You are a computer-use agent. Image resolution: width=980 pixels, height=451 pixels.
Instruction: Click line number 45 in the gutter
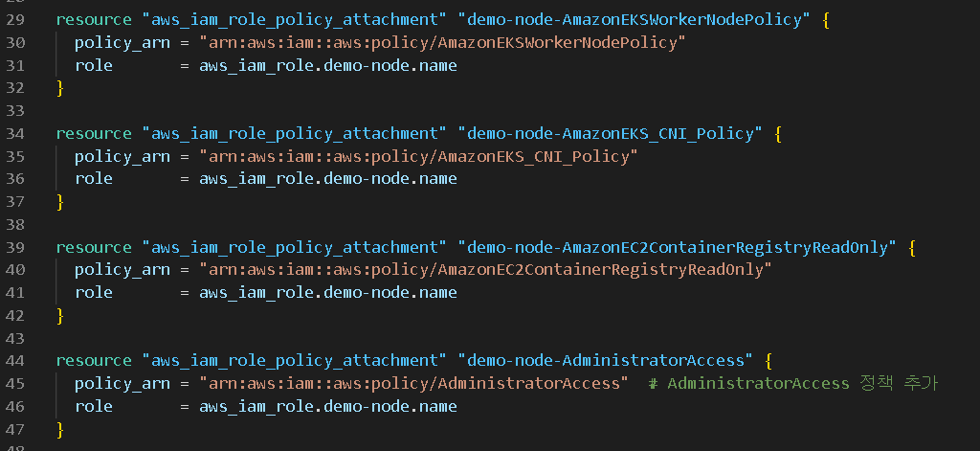point(15,383)
